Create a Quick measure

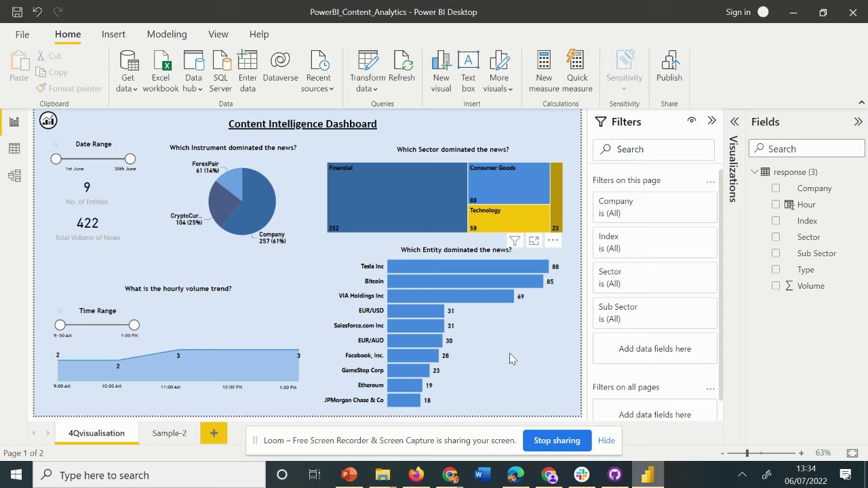click(577, 71)
